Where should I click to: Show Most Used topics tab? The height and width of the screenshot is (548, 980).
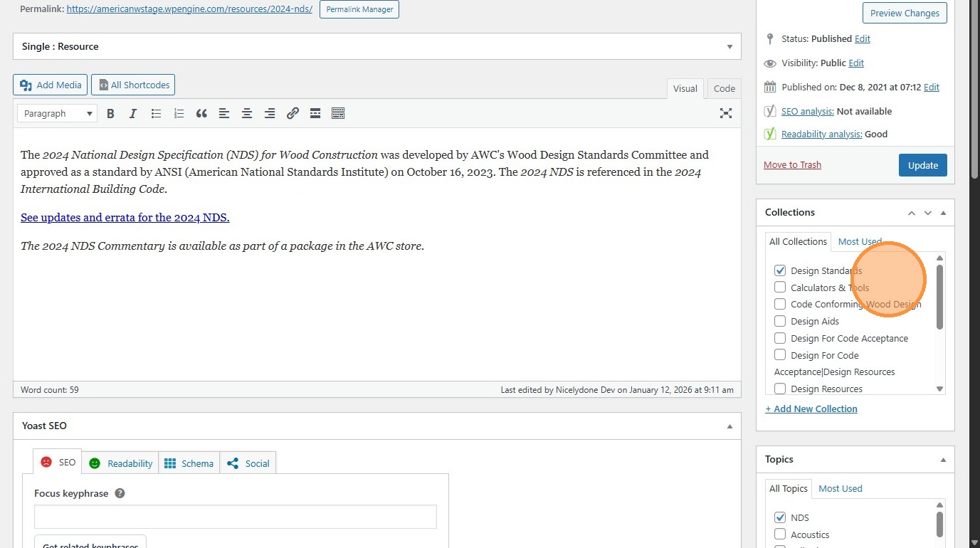click(841, 488)
